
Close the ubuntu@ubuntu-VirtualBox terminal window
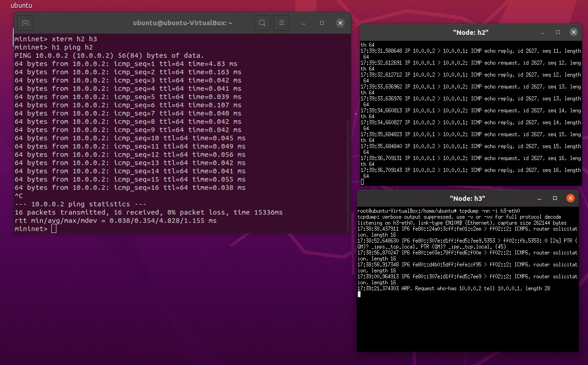[x=340, y=23]
